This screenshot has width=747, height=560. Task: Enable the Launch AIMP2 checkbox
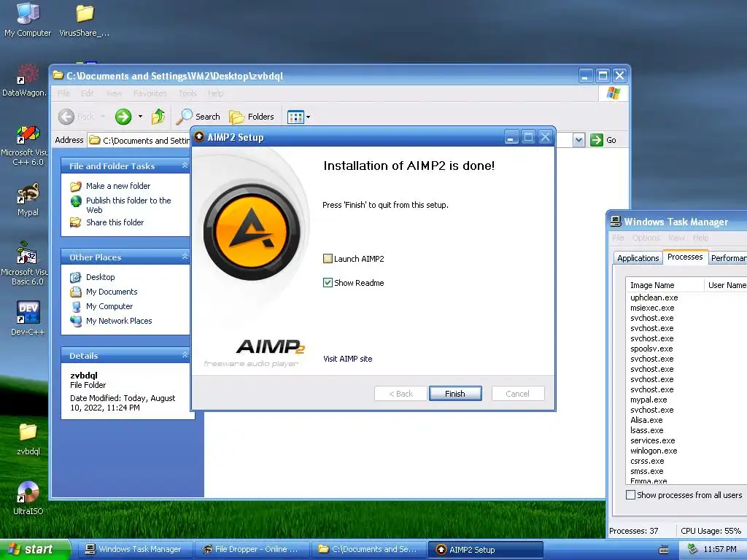328,259
